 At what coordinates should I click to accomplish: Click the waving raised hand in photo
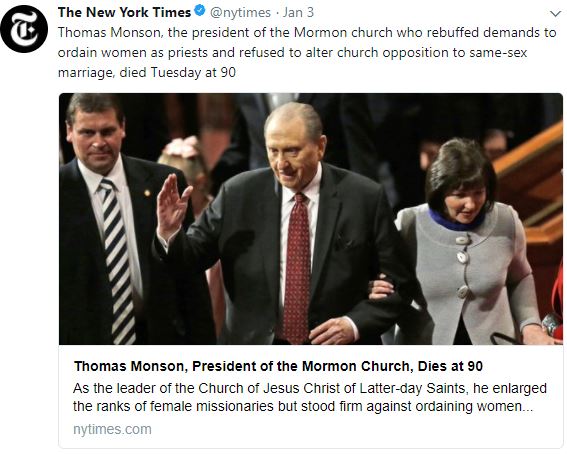coord(172,206)
